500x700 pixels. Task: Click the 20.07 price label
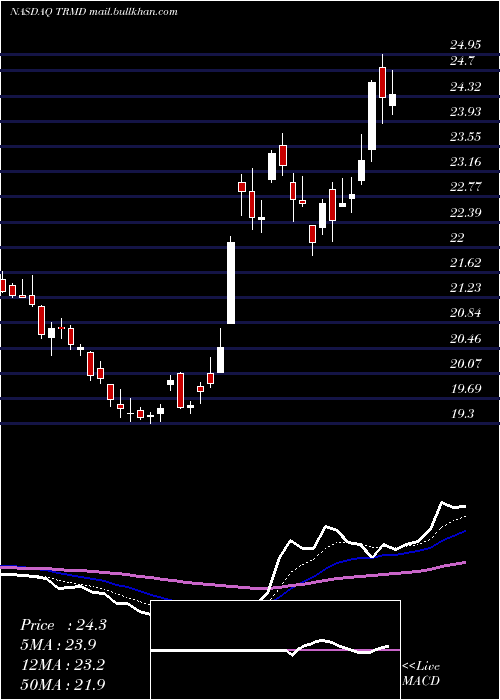tap(465, 364)
